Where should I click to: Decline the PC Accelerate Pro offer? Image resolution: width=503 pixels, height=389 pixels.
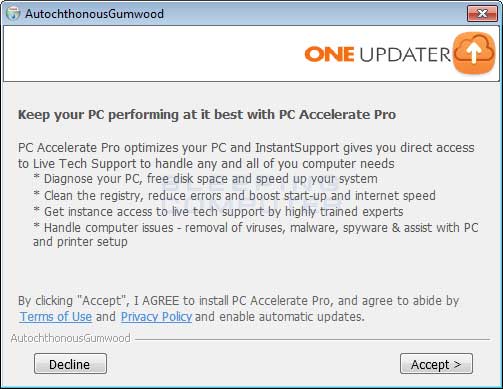point(70,364)
